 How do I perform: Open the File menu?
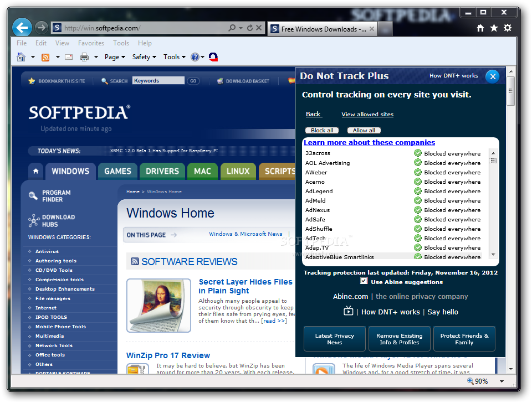[x=22, y=43]
